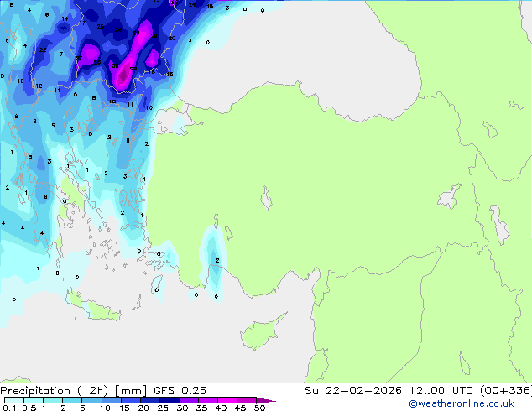The height and width of the screenshot is (411, 532).
Task: Click the "27" precipitation value on the map
Action: (79, 59)
